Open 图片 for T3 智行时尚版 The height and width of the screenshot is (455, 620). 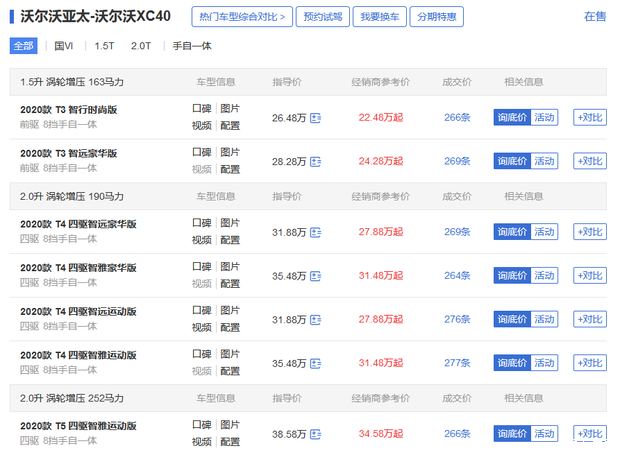click(230, 109)
